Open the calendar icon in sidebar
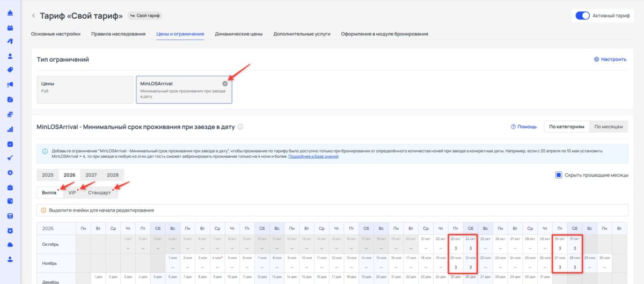 [x=10, y=27]
